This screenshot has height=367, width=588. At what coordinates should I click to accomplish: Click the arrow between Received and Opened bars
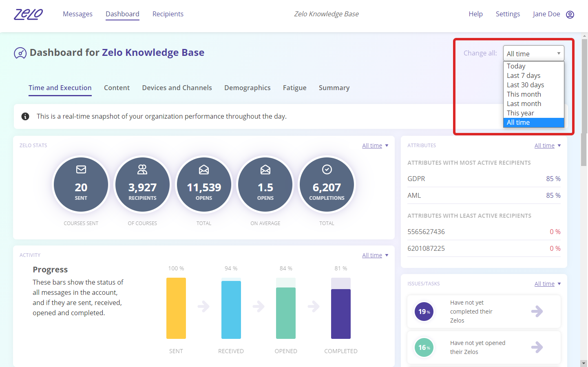coord(259,306)
